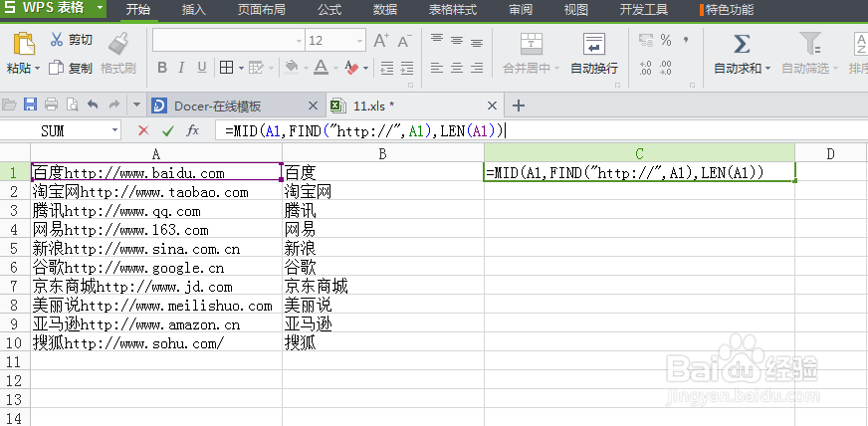
Task: Click the borders grid icon
Action: tap(226, 68)
